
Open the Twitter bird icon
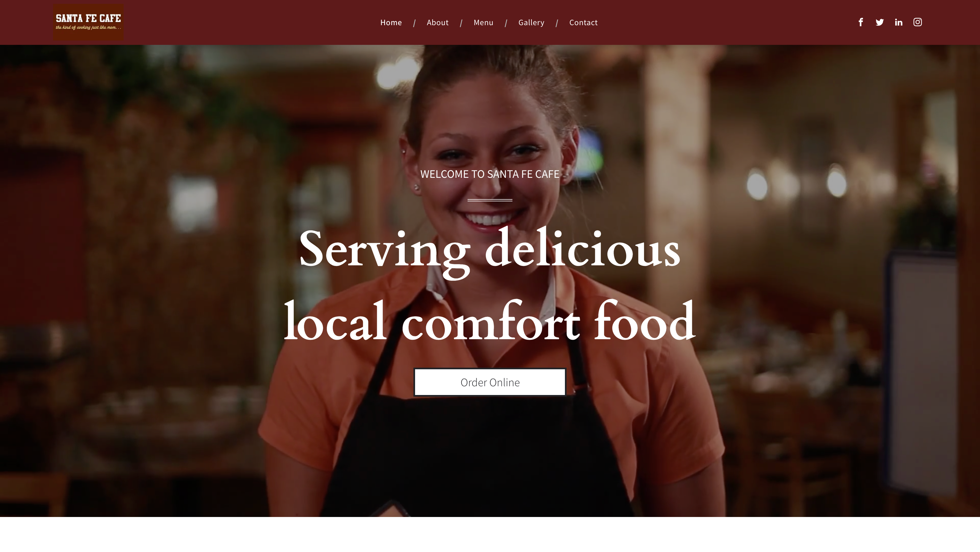coord(880,22)
